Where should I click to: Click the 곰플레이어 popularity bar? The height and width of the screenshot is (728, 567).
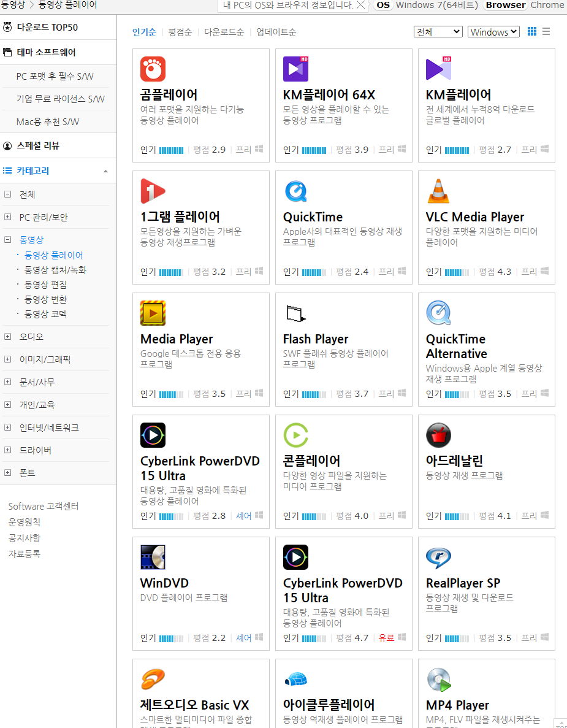pyautogui.click(x=171, y=150)
